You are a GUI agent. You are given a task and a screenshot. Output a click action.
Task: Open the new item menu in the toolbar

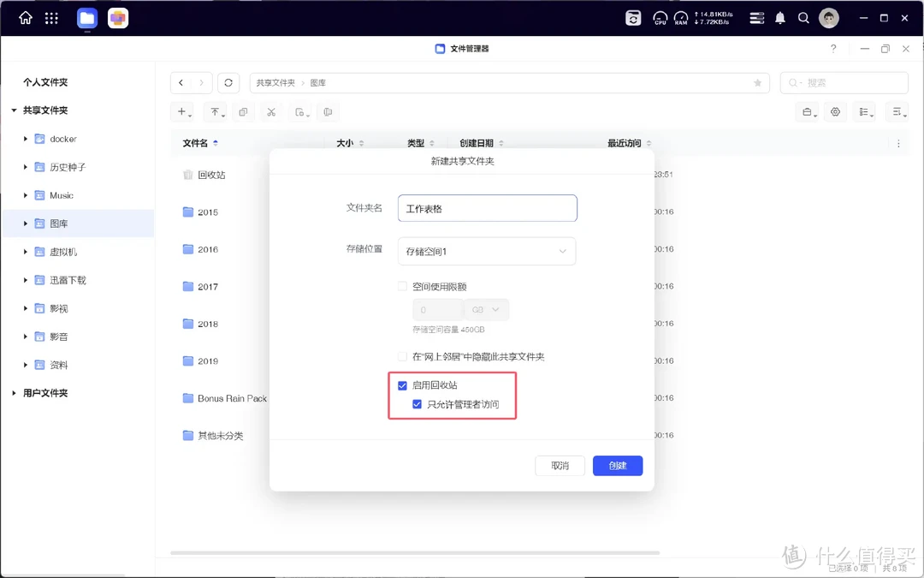tap(182, 111)
